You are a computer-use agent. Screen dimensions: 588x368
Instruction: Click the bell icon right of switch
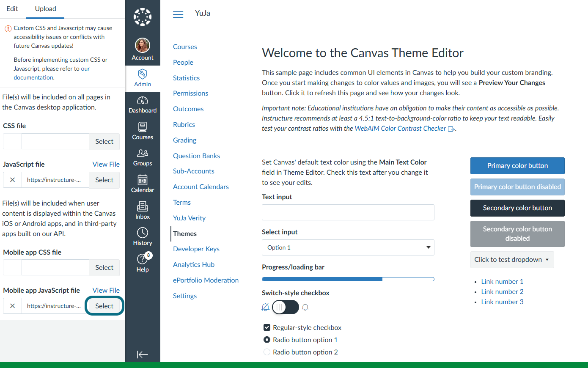click(305, 307)
